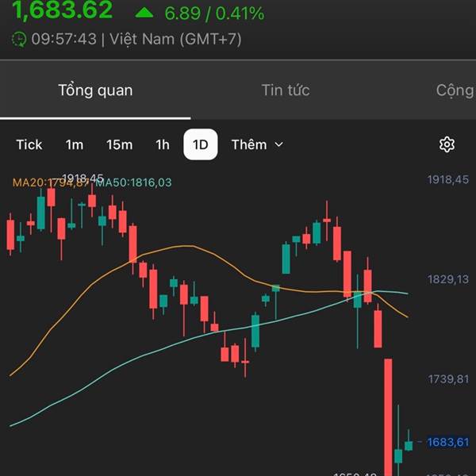Select the 1h timeframe

point(163,144)
